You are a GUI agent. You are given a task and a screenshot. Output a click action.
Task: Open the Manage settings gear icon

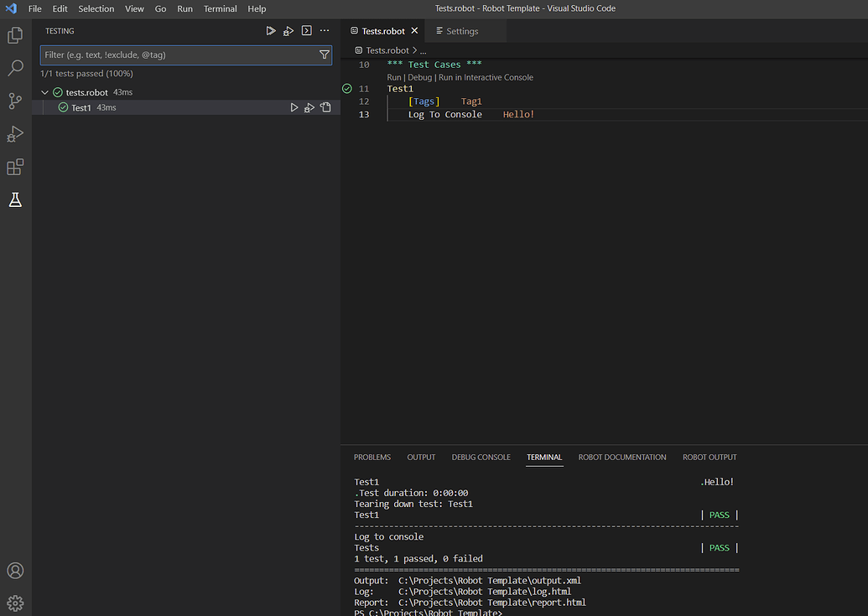[x=15, y=603]
